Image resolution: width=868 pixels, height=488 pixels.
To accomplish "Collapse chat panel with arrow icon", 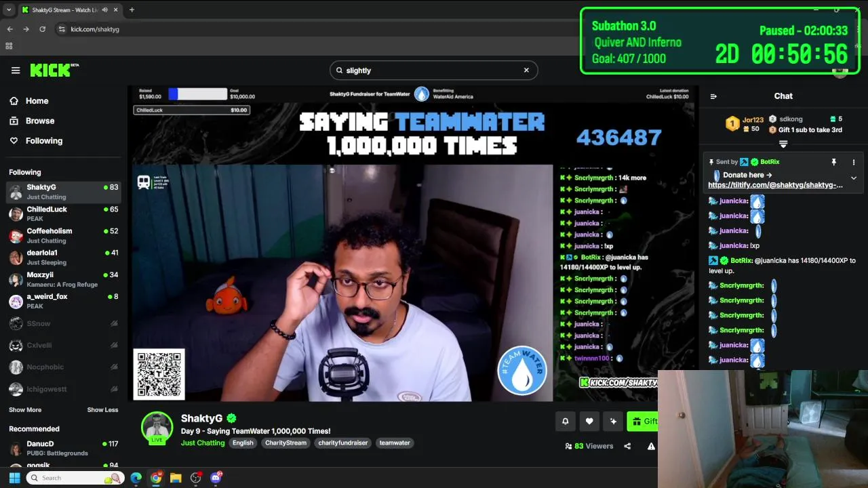I will (x=713, y=96).
